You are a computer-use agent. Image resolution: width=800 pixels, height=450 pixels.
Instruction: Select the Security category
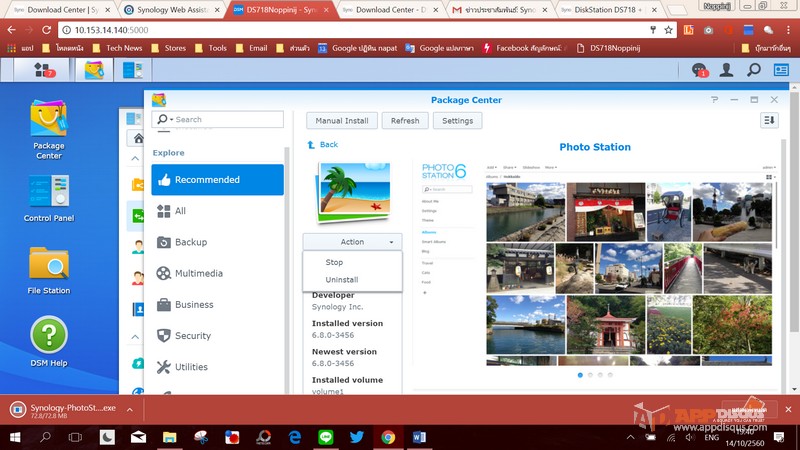217,336
